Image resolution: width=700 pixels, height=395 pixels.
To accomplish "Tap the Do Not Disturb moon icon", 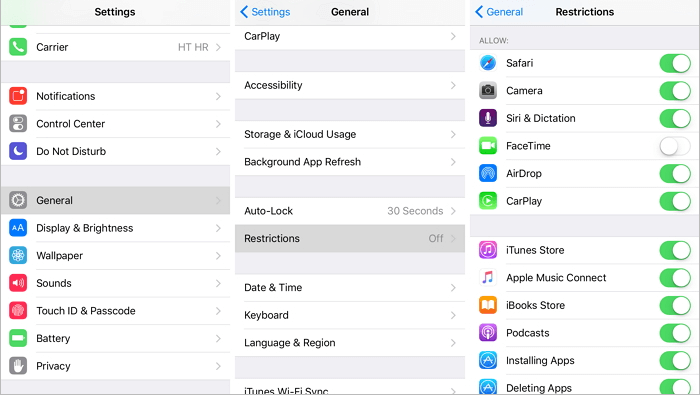I will pos(18,151).
